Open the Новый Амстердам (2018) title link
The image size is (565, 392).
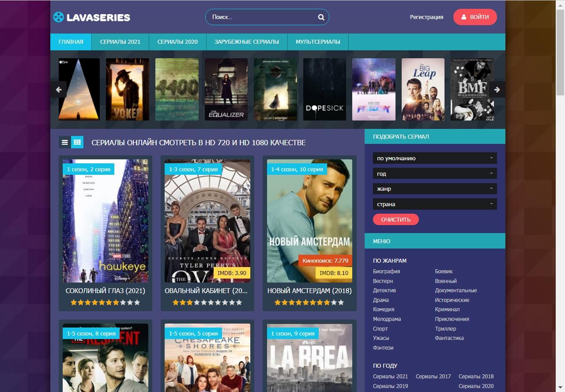tap(309, 291)
